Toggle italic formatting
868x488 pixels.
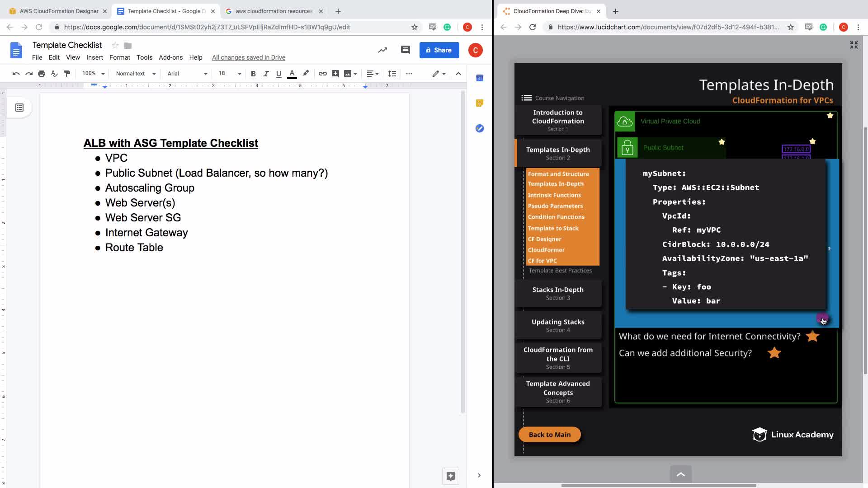click(266, 74)
